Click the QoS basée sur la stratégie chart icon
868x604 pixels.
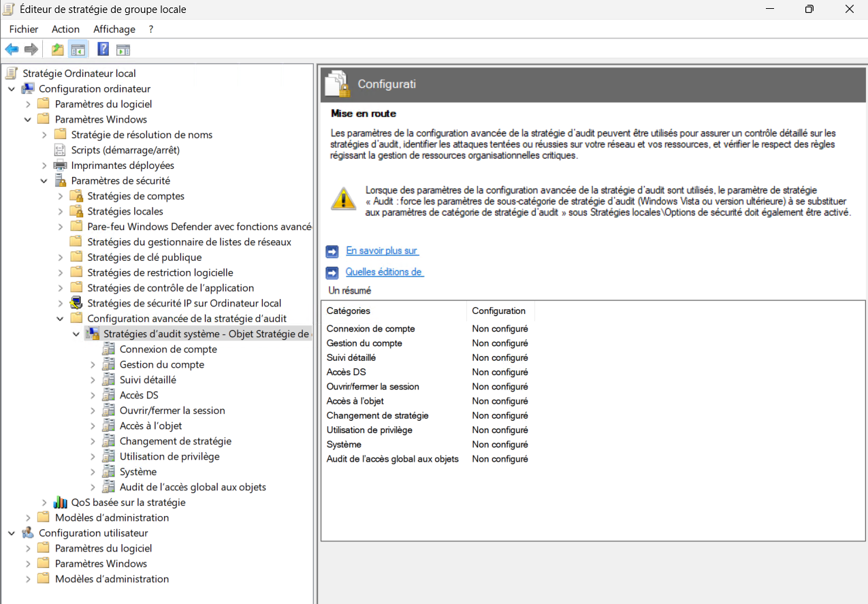(x=61, y=503)
